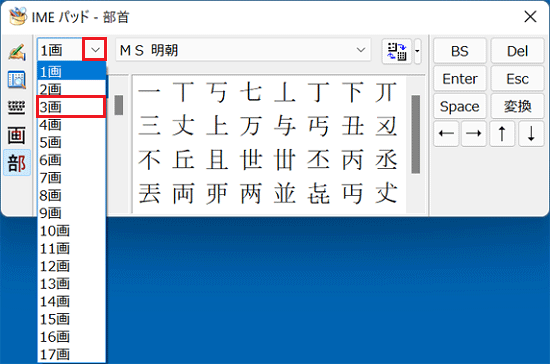Select 1画 in the dropdown list
The width and height of the screenshot is (550, 364).
pyautogui.click(x=72, y=72)
